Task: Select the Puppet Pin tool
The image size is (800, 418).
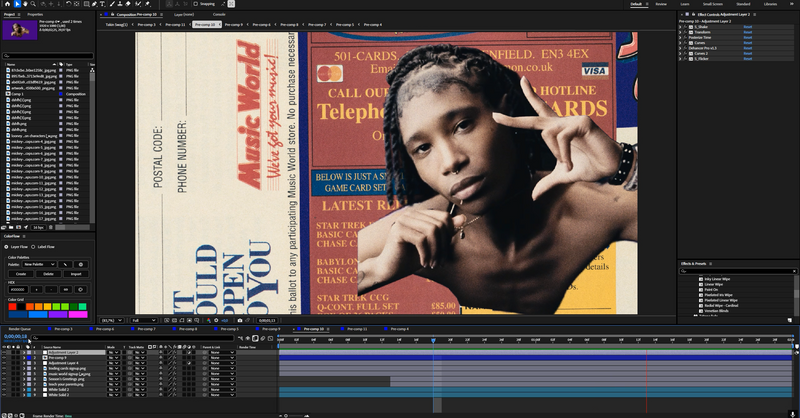Action: pos(147,4)
